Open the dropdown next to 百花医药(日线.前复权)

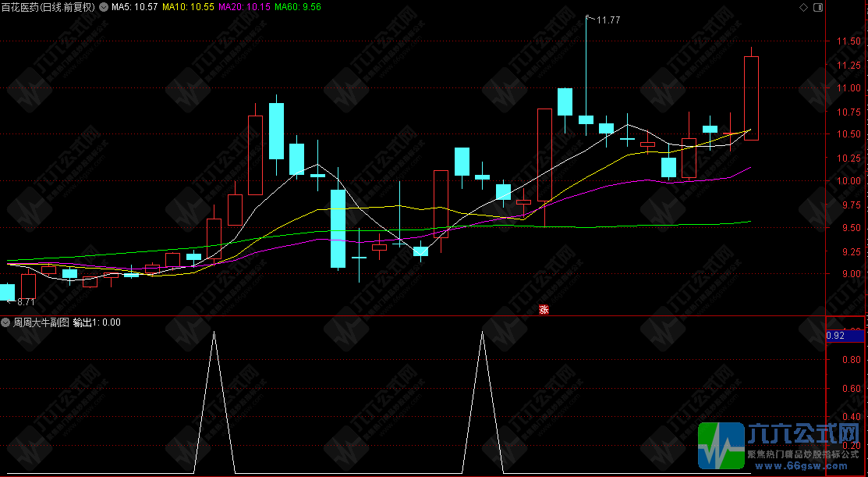(x=103, y=7)
